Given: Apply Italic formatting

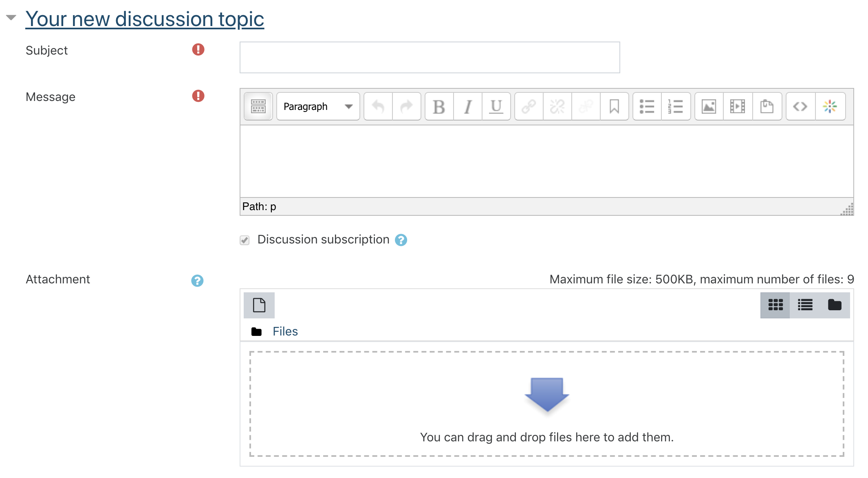Looking at the screenshot, I should pos(468,107).
